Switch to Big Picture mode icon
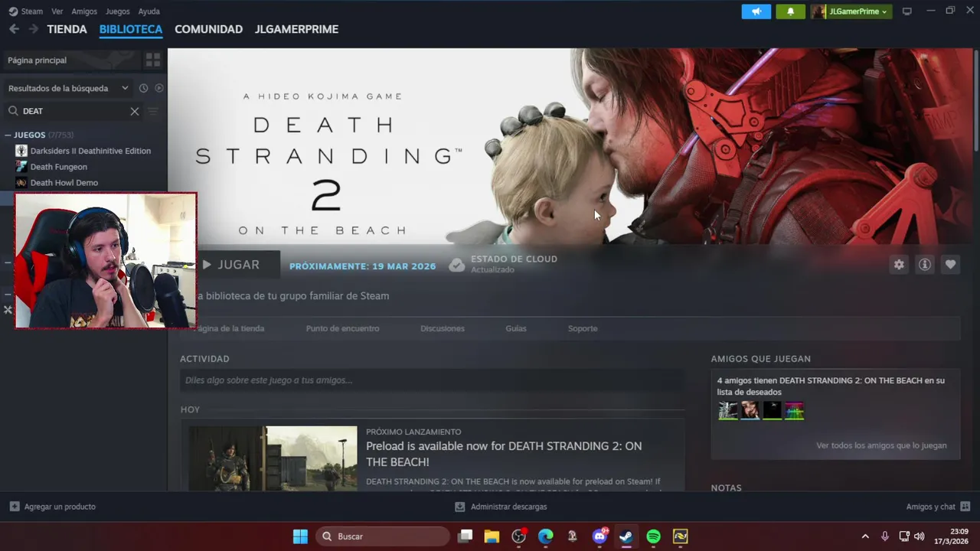 click(907, 11)
